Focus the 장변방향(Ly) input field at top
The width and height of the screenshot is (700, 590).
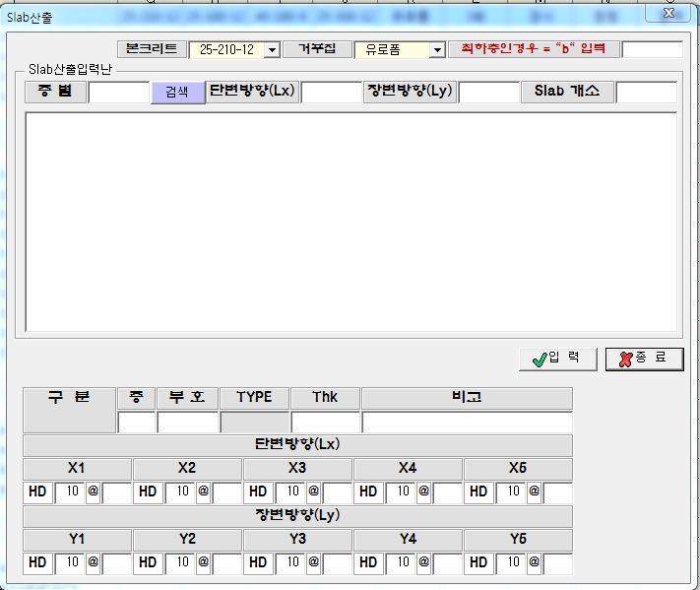pyautogui.click(x=489, y=92)
